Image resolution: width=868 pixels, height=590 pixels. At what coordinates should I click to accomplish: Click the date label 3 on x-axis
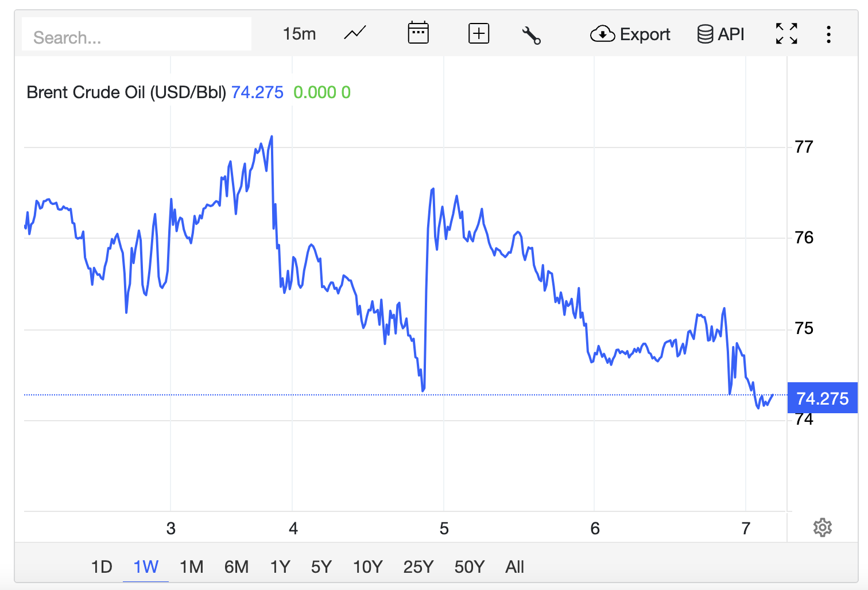(x=171, y=529)
